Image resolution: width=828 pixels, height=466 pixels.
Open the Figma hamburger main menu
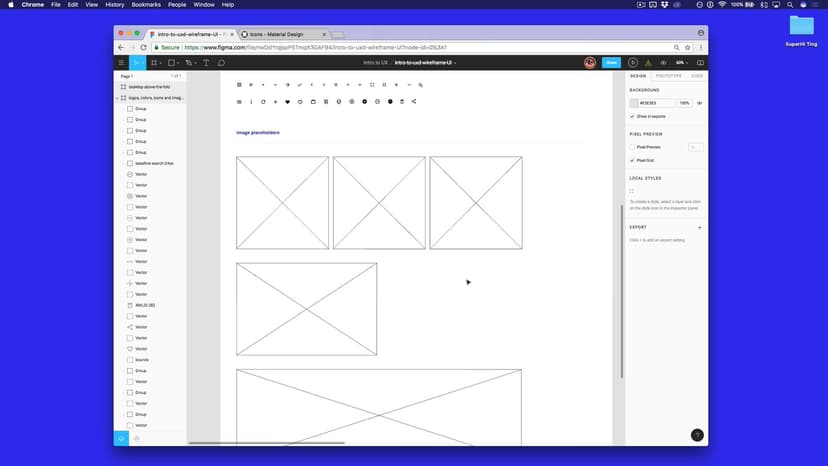[121, 63]
